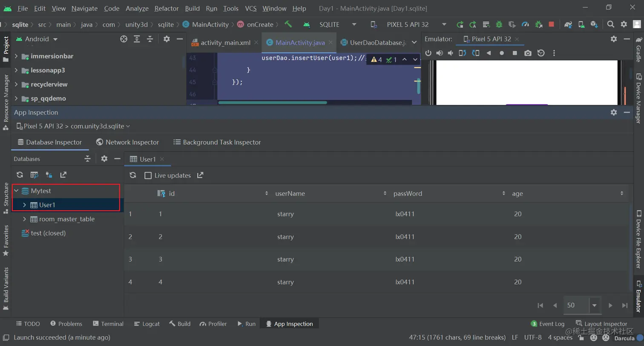Stop the running app with red square
Viewport: 644px width, 346px height.
[x=552, y=24]
